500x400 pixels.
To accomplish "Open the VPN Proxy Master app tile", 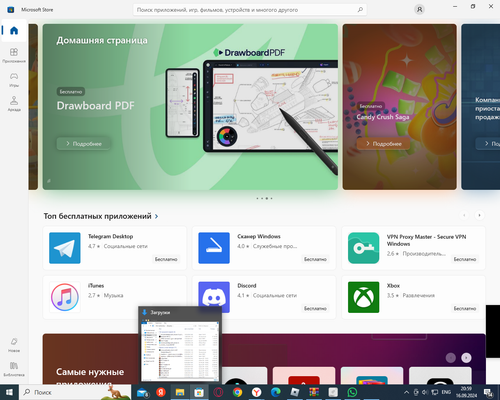I will [413, 248].
